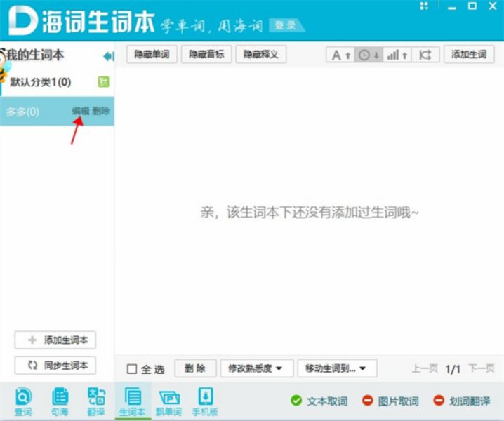Click the 隐藏音标 button

pyautogui.click(x=206, y=54)
